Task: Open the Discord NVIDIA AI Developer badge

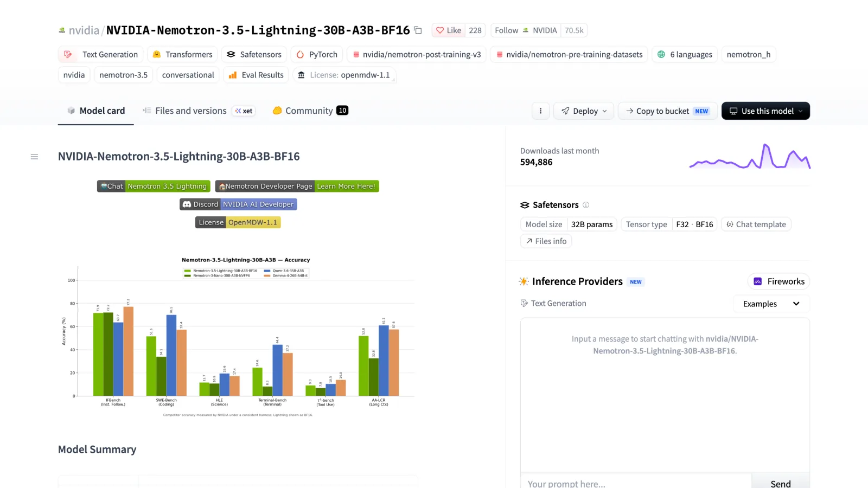Action: click(238, 204)
